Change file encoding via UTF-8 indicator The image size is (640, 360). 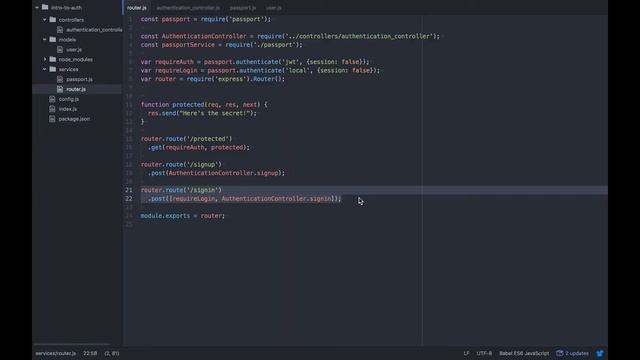pos(484,353)
